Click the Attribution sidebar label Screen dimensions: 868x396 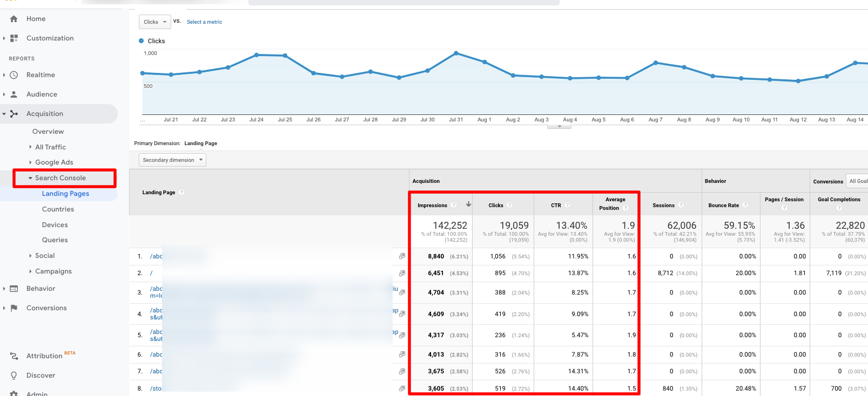[x=44, y=356]
